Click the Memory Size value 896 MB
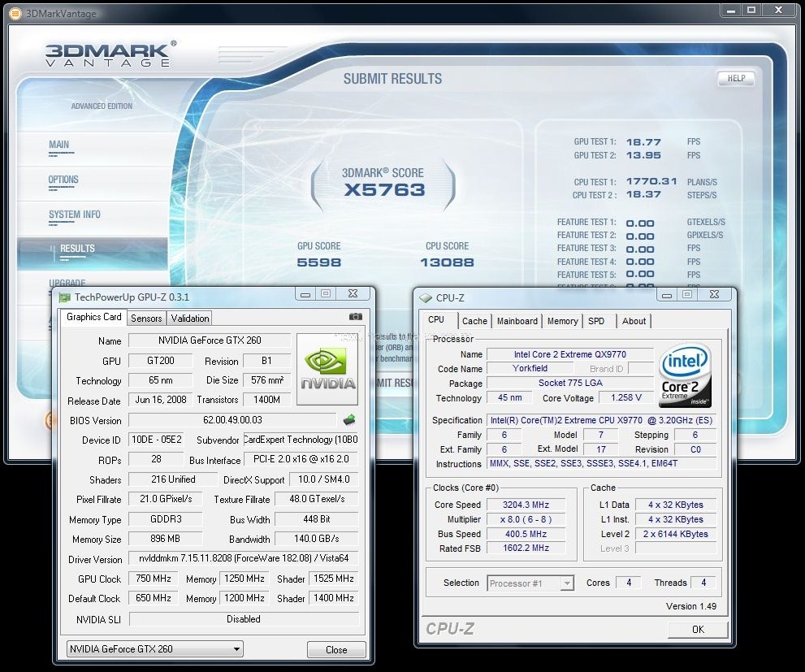The height and width of the screenshot is (672, 805). pyautogui.click(x=166, y=539)
